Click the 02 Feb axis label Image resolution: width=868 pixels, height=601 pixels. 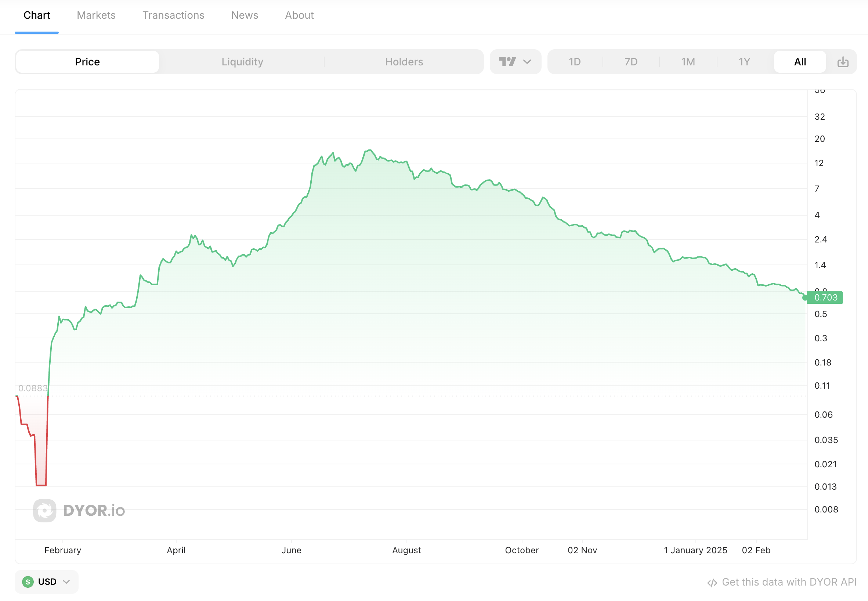tap(756, 550)
